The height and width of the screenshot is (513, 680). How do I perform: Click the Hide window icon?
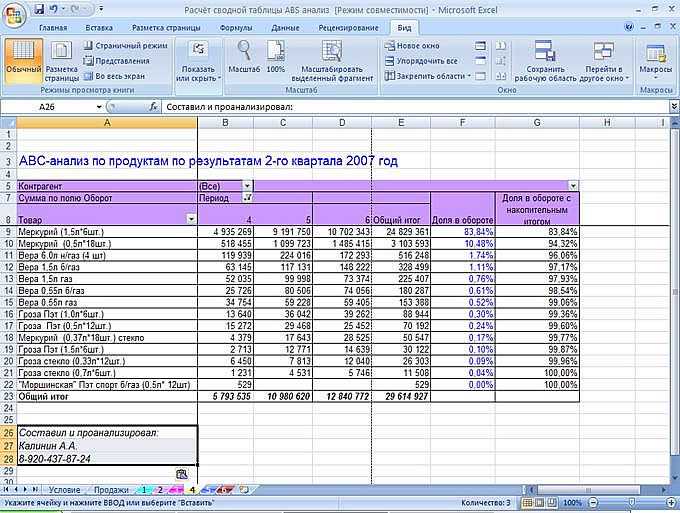click(x=481, y=61)
